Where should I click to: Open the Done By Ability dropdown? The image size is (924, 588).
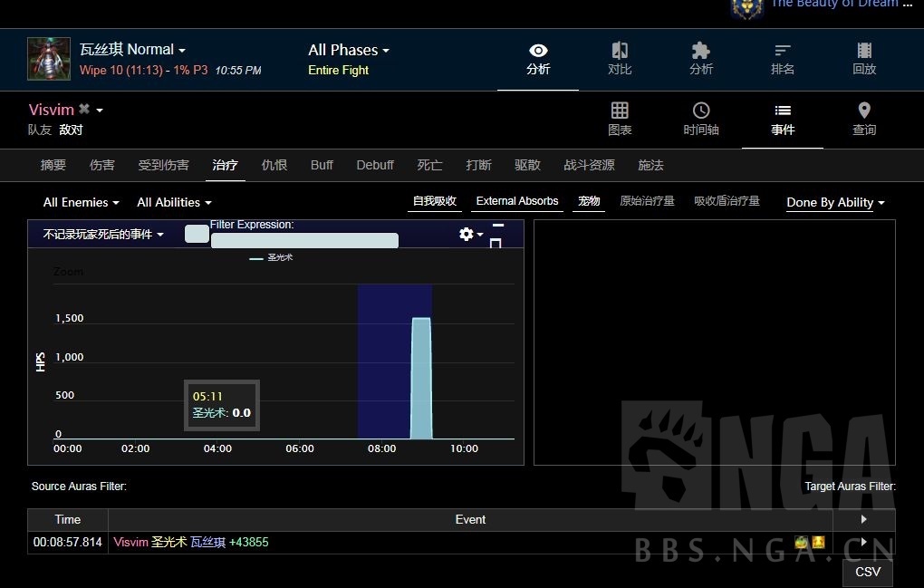835,202
